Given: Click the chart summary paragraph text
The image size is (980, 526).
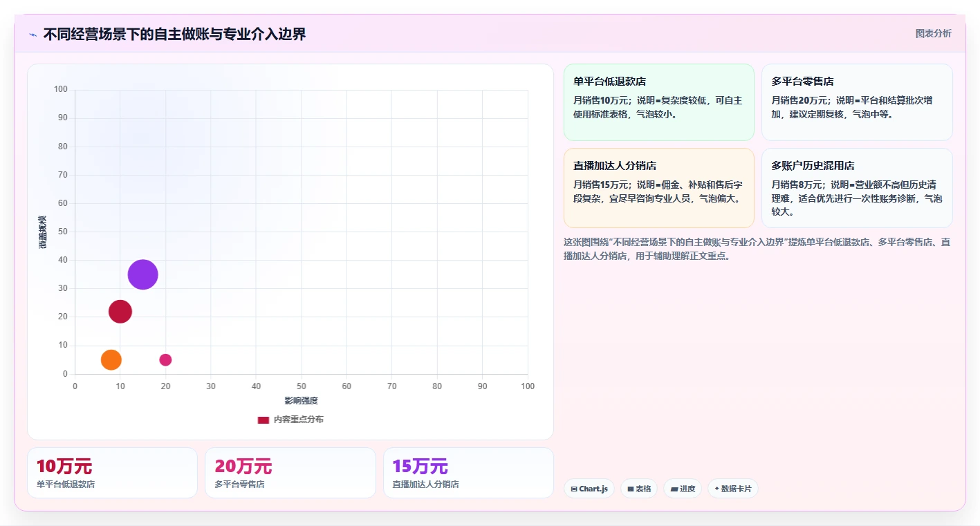Looking at the screenshot, I should [757, 249].
